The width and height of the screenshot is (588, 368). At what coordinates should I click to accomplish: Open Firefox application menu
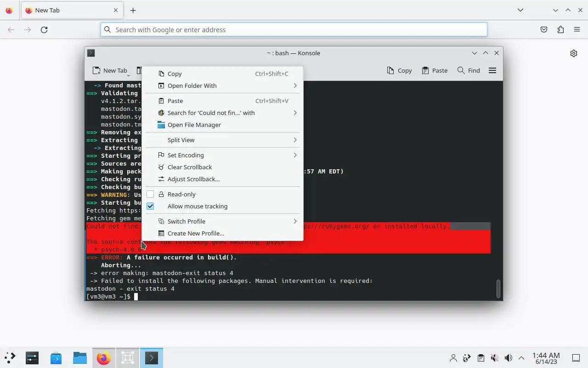click(x=577, y=29)
